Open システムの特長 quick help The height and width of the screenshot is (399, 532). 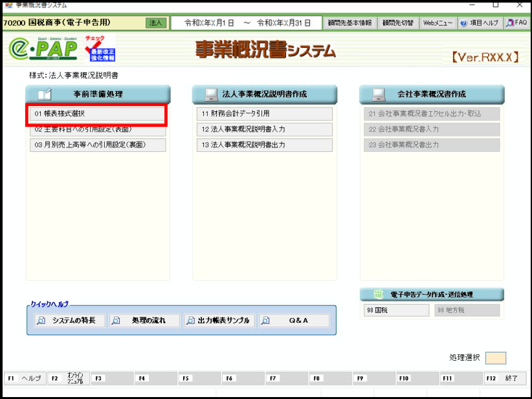pyautogui.click(x=69, y=321)
